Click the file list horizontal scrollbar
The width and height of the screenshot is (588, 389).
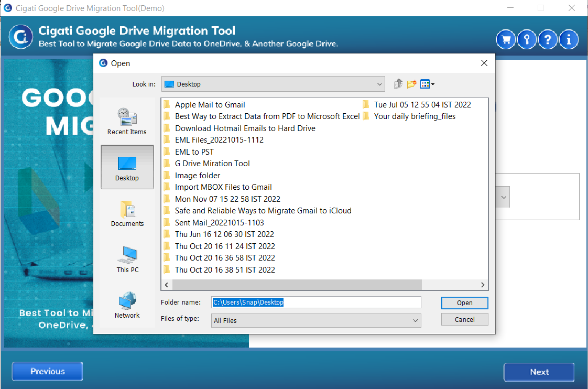tap(297, 285)
